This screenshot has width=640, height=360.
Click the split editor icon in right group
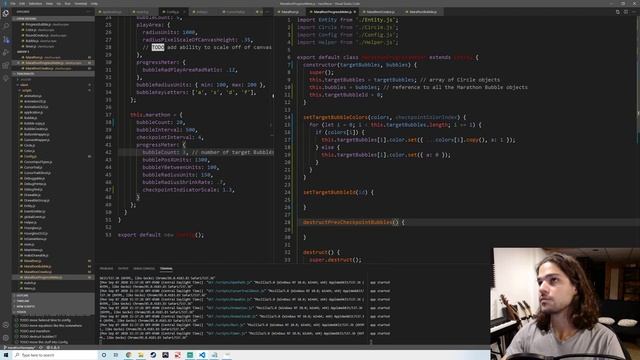coord(625,12)
